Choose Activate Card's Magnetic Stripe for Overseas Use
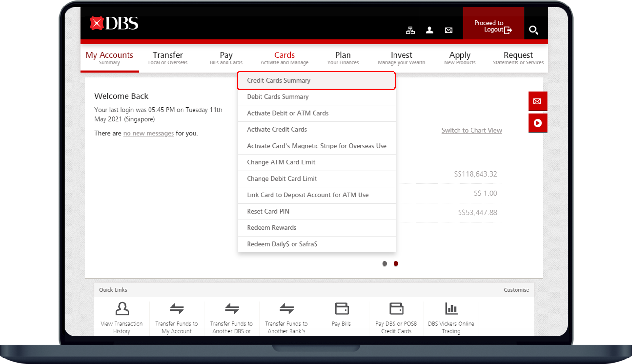This screenshot has height=364, width=632. [x=316, y=146]
